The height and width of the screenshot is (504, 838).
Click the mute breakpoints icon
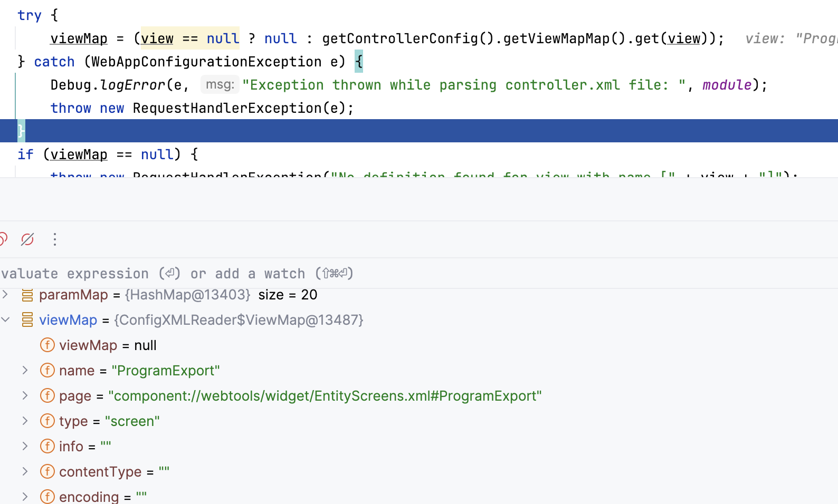tap(27, 239)
